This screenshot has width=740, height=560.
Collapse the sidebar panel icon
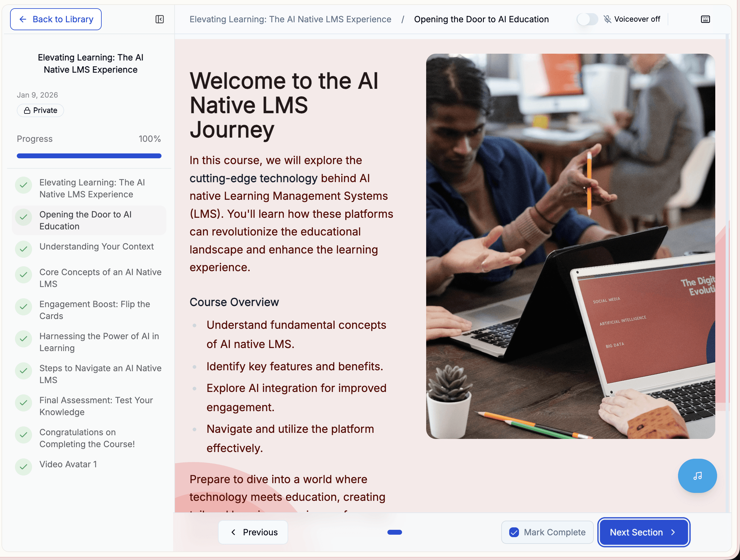(x=160, y=20)
